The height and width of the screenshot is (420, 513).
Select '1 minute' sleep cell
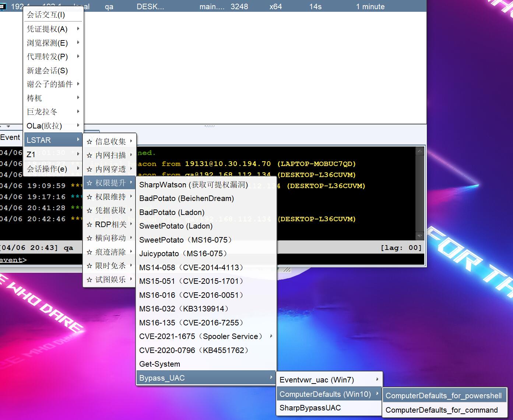coord(370,7)
